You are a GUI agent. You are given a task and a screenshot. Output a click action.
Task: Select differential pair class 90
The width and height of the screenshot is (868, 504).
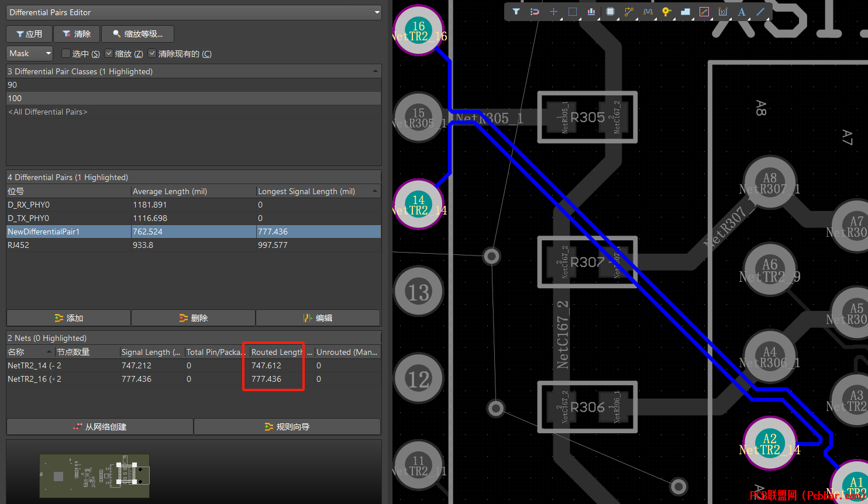(x=194, y=85)
